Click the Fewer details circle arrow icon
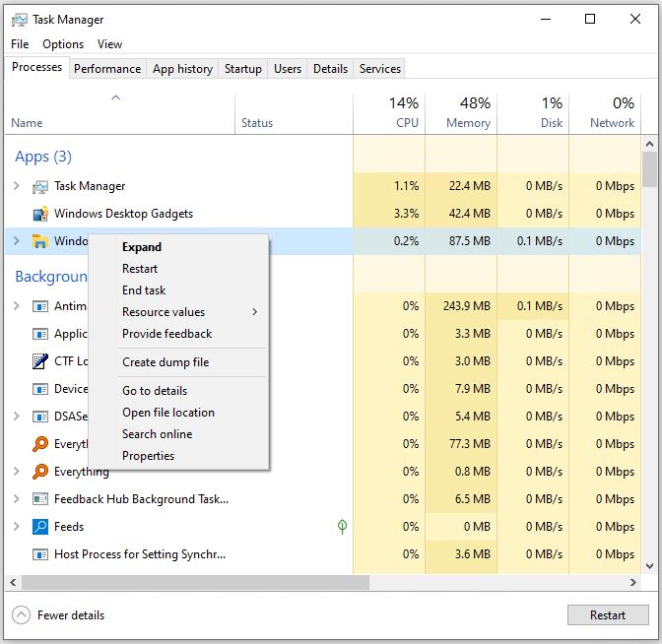The height and width of the screenshot is (644, 662). pos(21,614)
